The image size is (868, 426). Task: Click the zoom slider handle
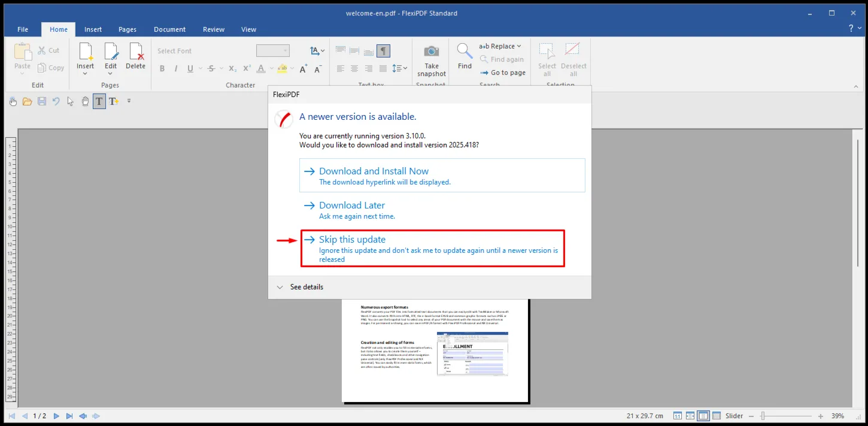(x=763, y=416)
